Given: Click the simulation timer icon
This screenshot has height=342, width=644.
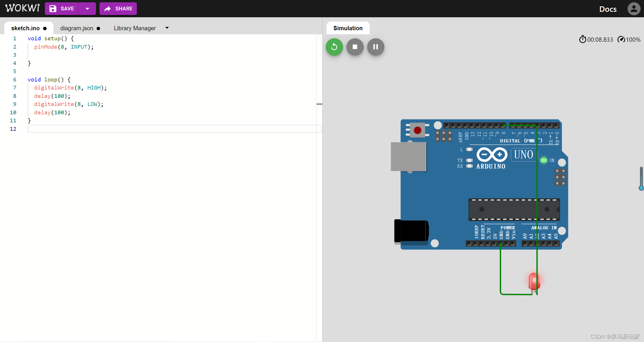Looking at the screenshot, I should point(582,39).
